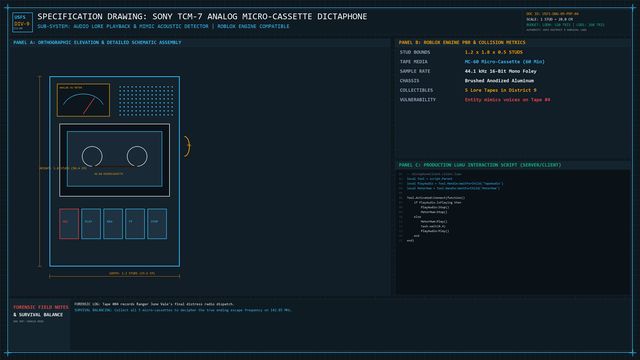Image resolution: width=640 pixels, height=360 pixels.
Task: Click the REW button beside PLAY
Action: click(113, 224)
